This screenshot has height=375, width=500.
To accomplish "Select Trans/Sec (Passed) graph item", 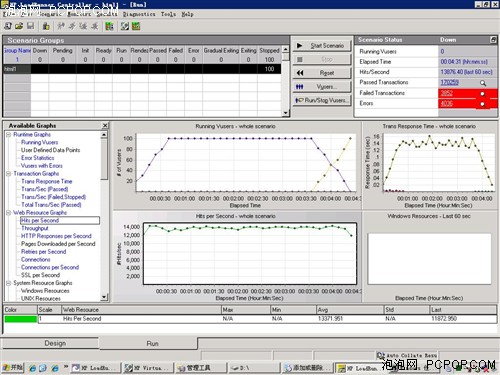I will click(45, 189).
